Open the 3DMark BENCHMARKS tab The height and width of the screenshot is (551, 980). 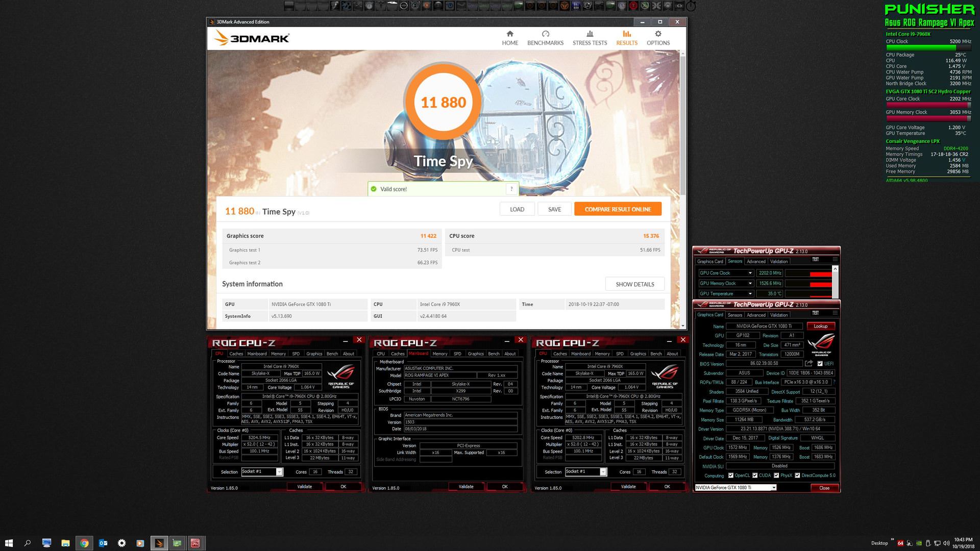pos(545,38)
